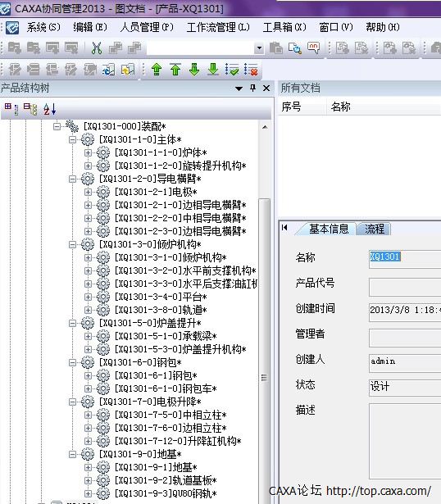Click the expand-all tree icon
The width and height of the screenshot is (441, 504).
click(x=11, y=109)
